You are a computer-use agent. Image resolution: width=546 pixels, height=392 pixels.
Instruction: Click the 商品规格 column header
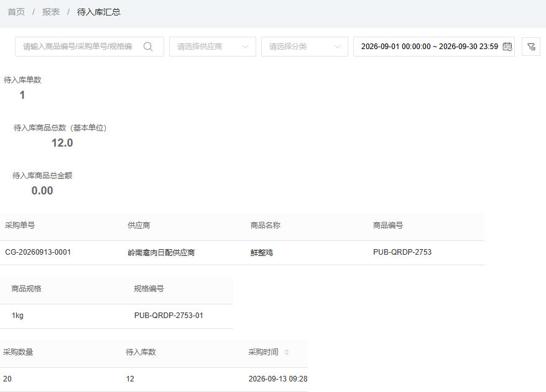pos(26,289)
